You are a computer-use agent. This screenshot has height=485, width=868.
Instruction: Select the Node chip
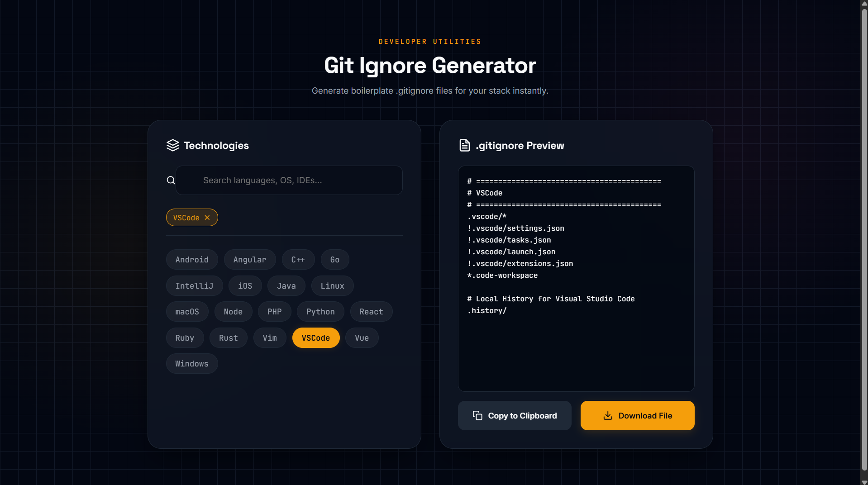pyautogui.click(x=233, y=312)
